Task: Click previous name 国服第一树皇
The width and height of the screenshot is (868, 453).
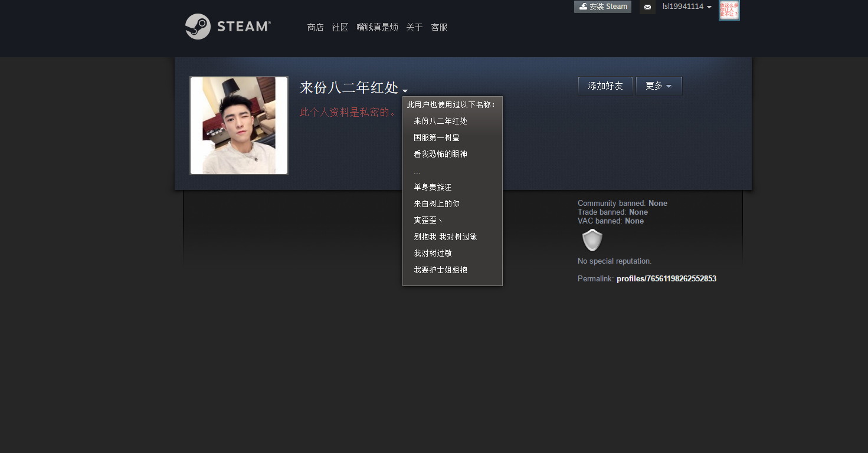Action: click(437, 137)
